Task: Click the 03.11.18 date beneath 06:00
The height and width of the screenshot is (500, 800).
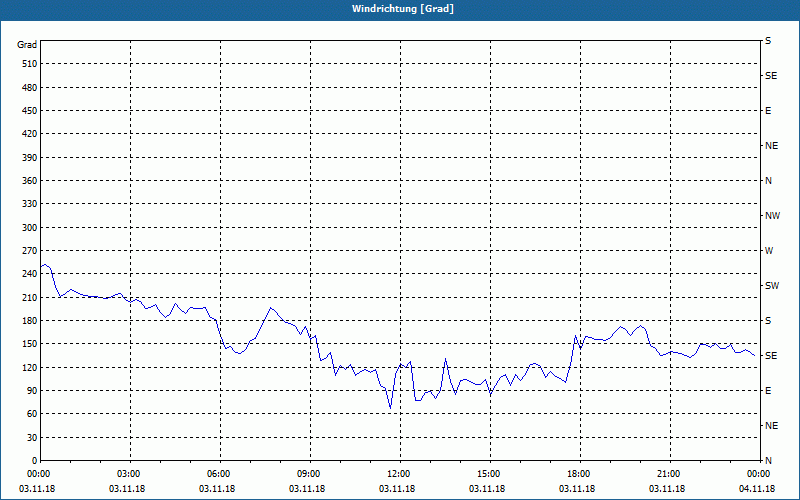Action: click(x=217, y=489)
